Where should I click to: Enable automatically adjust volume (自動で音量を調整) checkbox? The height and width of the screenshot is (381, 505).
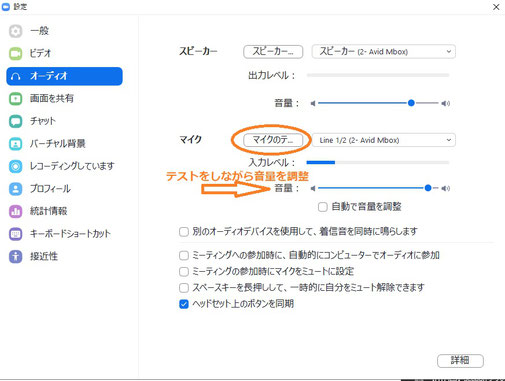pyautogui.click(x=322, y=207)
